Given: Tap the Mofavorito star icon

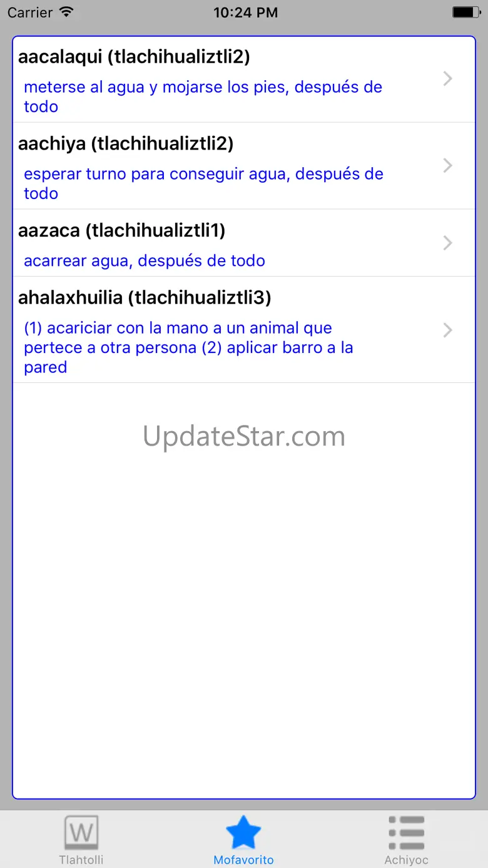Looking at the screenshot, I should pos(243,833).
